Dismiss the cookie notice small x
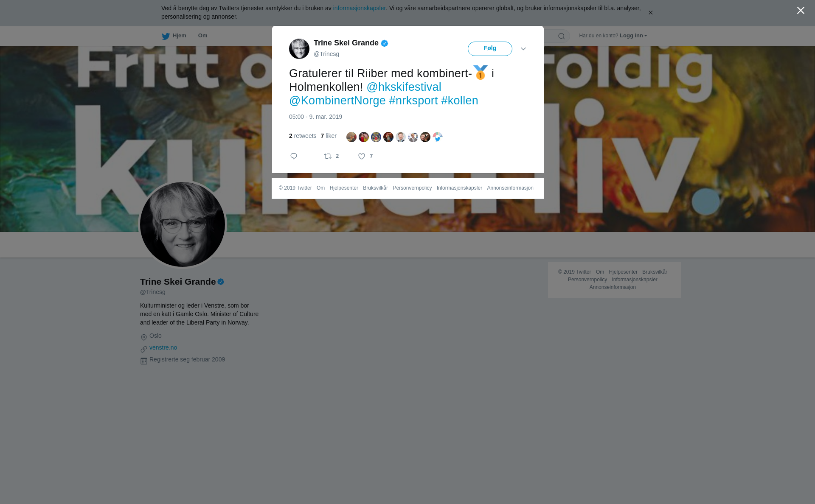 pyautogui.click(x=650, y=13)
